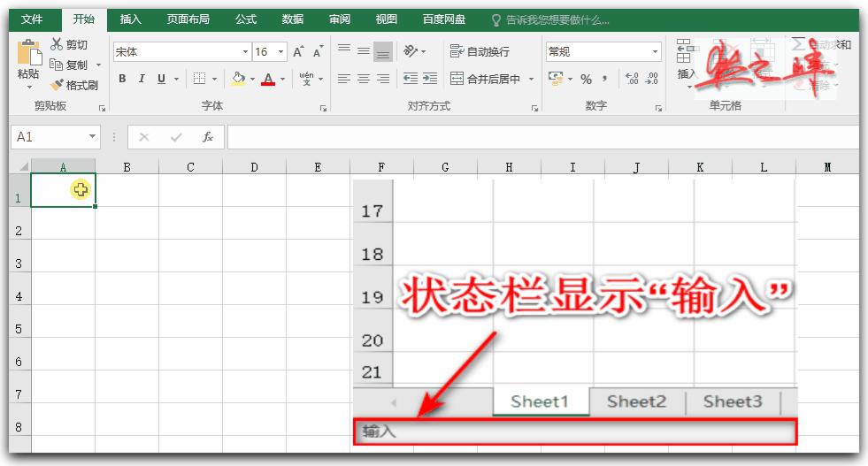Toggle italic formatting I
The width and height of the screenshot is (868, 466).
(x=142, y=80)
